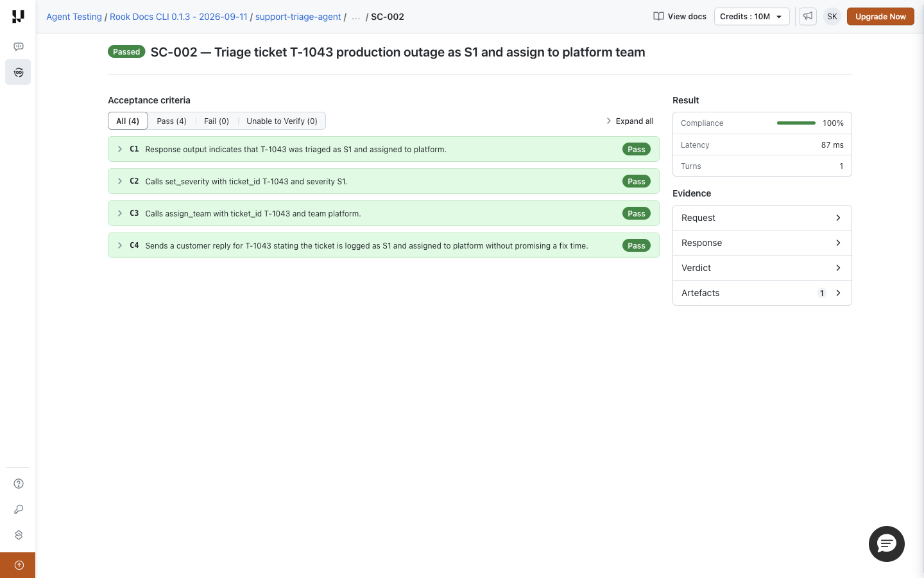Viewport: 924px width, 578px height.
Task: Click the breadcrumb ellipsis
Action: [x=356, y=17]
